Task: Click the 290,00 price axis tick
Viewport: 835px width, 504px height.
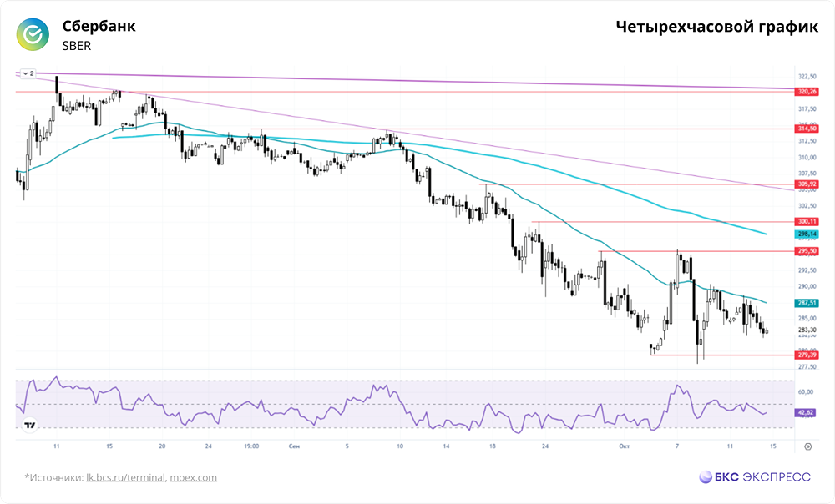Action: (x=807, y=286)
